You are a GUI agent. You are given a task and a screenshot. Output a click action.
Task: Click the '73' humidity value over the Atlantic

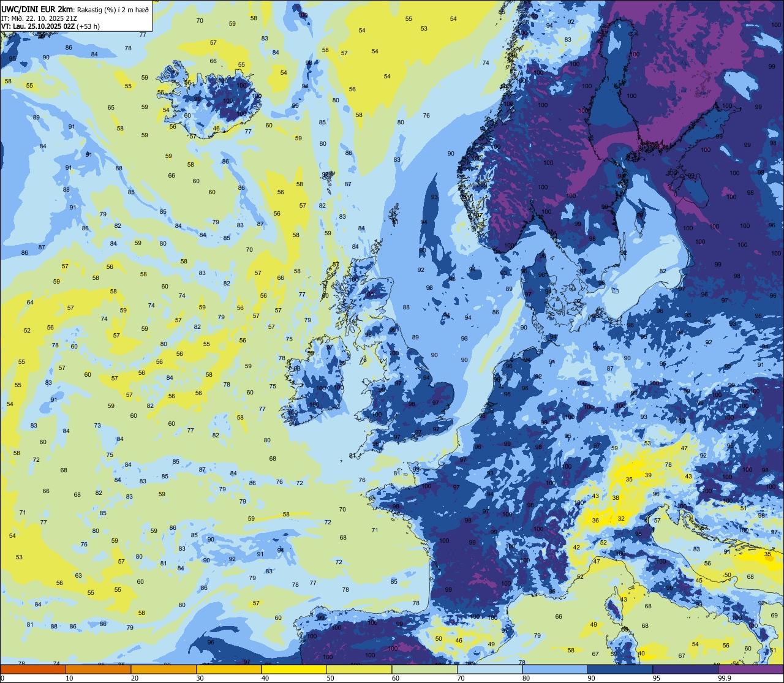[97, 425]
